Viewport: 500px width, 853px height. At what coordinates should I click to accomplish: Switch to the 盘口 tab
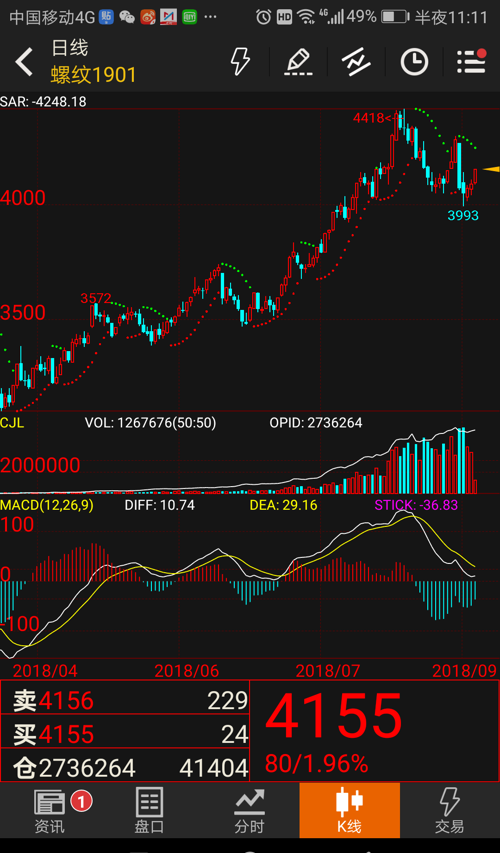click(x=149, y=811)
